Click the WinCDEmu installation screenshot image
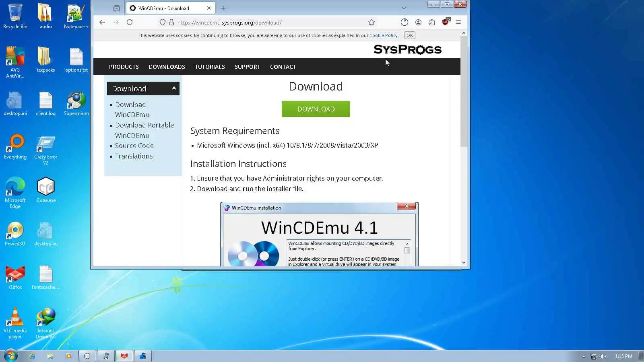This screenshot has width=644, height=362. [319, 234]
